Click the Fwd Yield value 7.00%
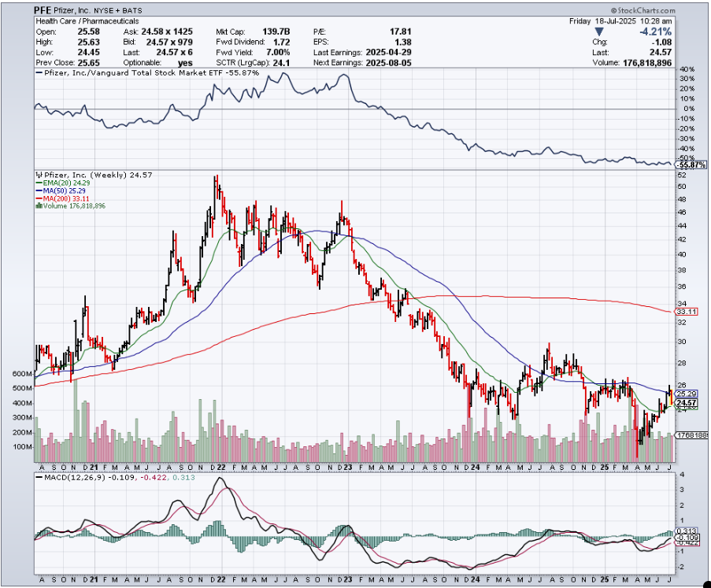Image resolution: width=711 pixels, height=588 pixels. [x=278, y=52]
